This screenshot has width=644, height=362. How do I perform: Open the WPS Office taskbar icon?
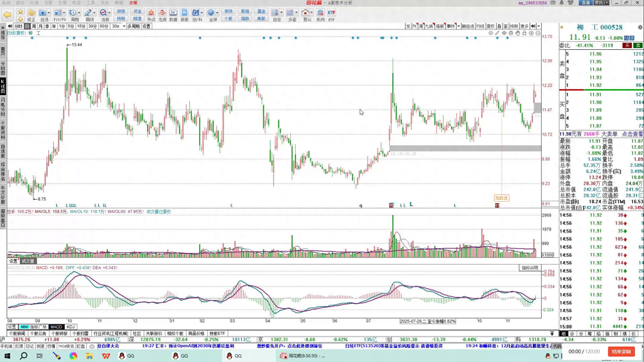106,356
